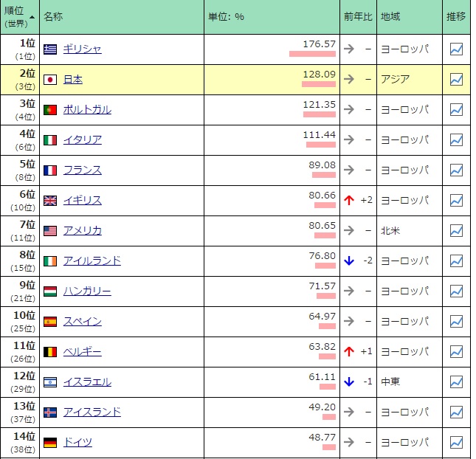Click the 80.66 value for イギリス
This screenshot has height=459, width=476.
tap(322, 196)
